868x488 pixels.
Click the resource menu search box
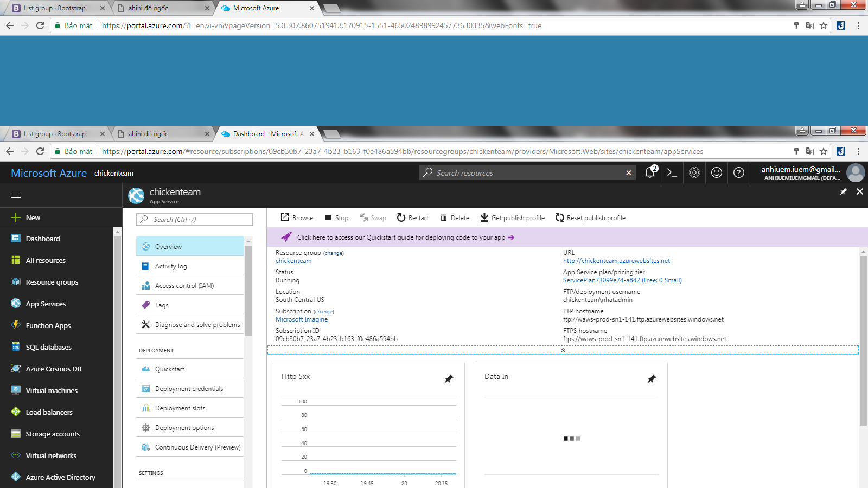[194, 219]
